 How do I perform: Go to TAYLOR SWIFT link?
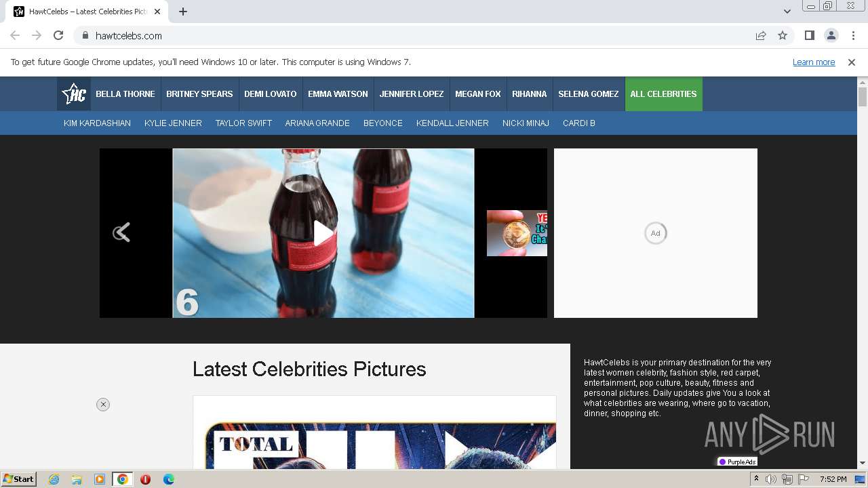pos(243,123)
